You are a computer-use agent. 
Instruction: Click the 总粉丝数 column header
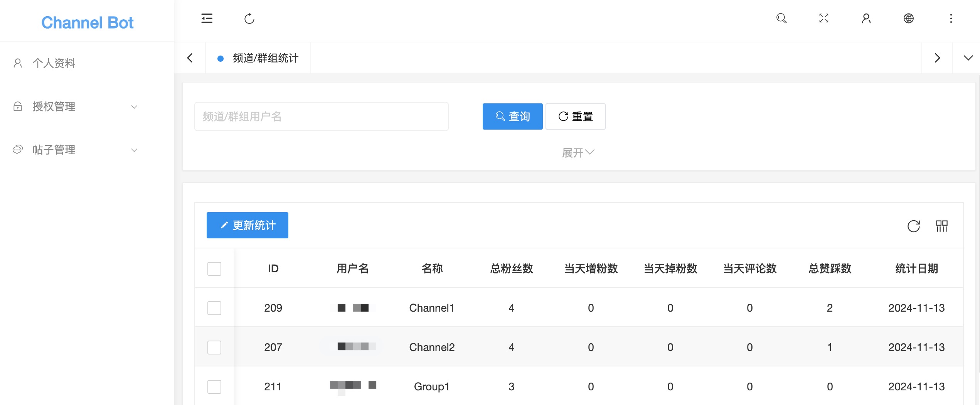coord(511,268)
